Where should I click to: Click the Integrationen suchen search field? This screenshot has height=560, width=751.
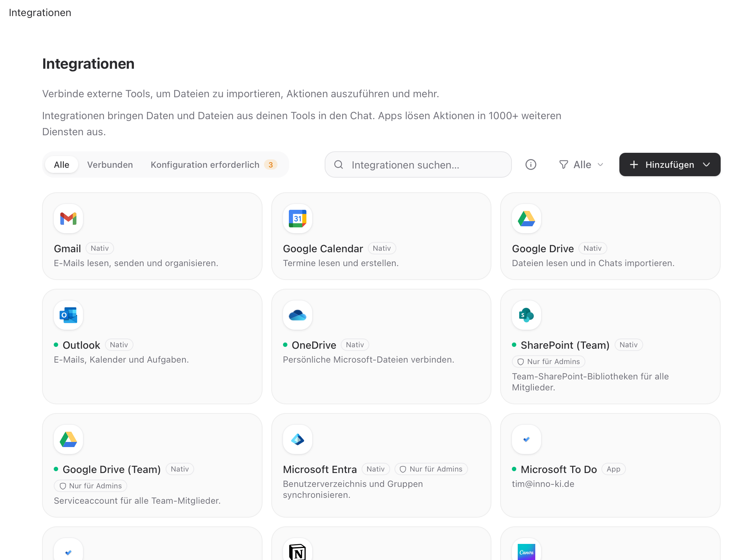click(418, 165)
